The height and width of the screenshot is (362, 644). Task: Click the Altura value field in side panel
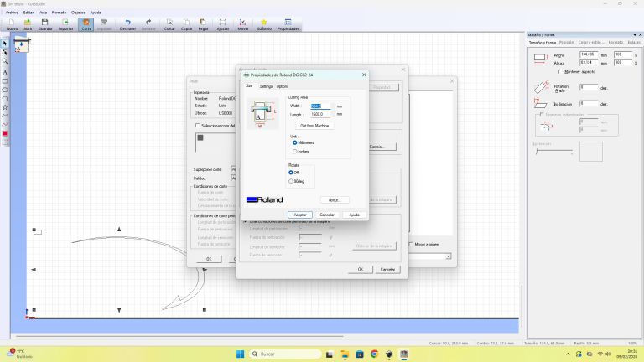(x=589, y=63)
